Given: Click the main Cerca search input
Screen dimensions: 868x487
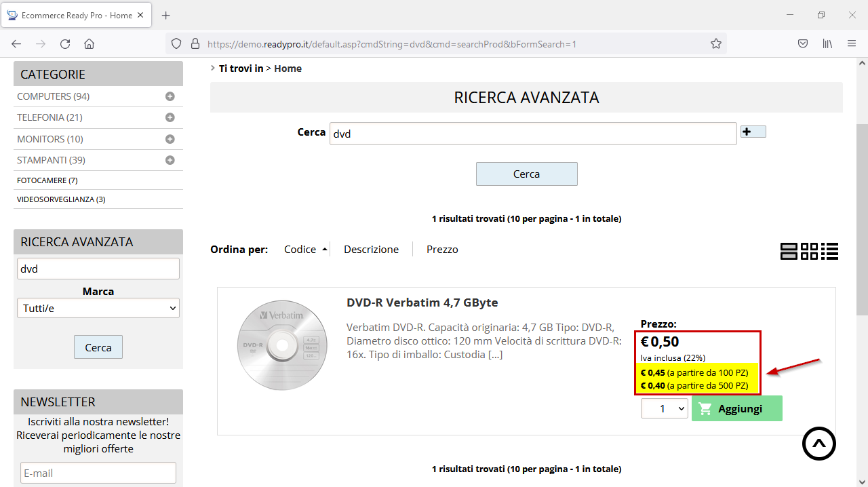Looking at the screenshot, I should (x=533, y=134).
